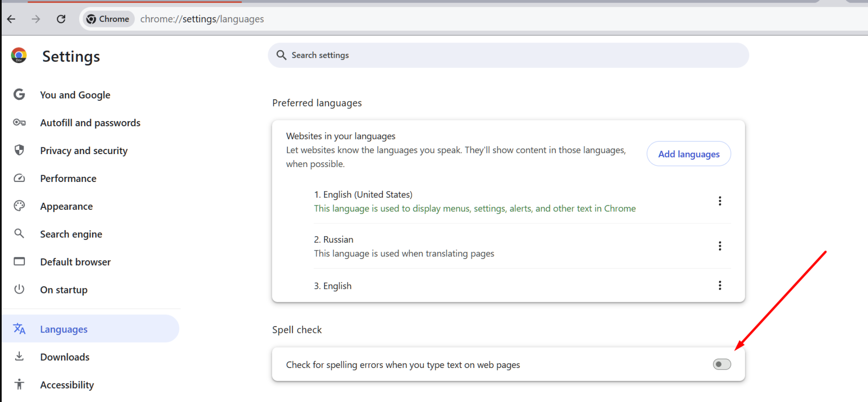Click the power icon for On startup
Screen dimensions: 868x402
[19, 289]
